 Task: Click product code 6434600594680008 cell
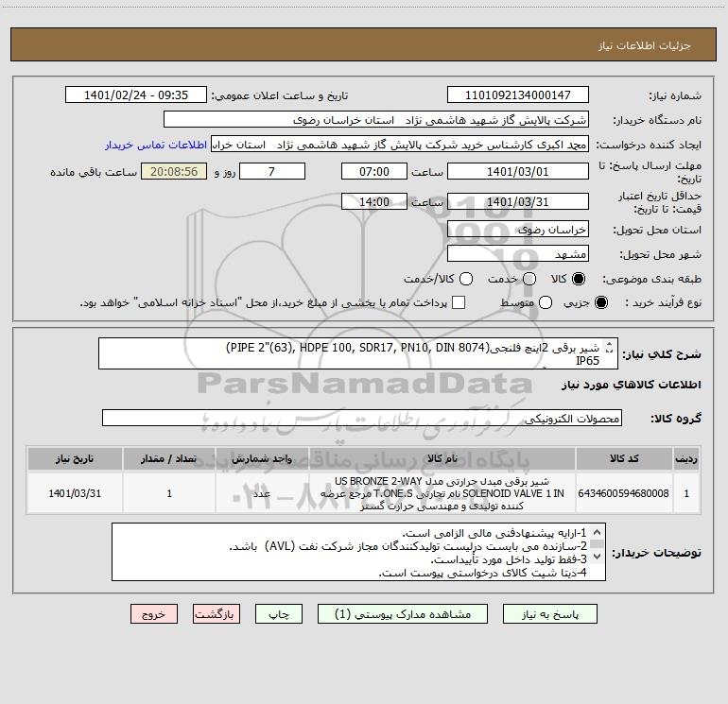pos(624,493)
